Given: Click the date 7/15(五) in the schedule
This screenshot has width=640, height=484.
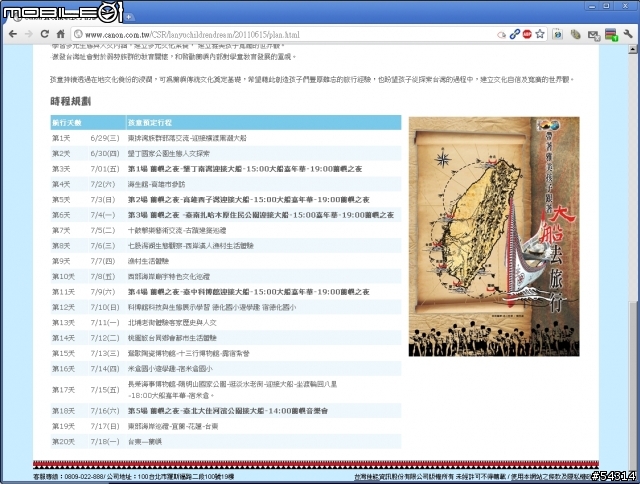Looking at the screenshot, I should click(105, 390).
